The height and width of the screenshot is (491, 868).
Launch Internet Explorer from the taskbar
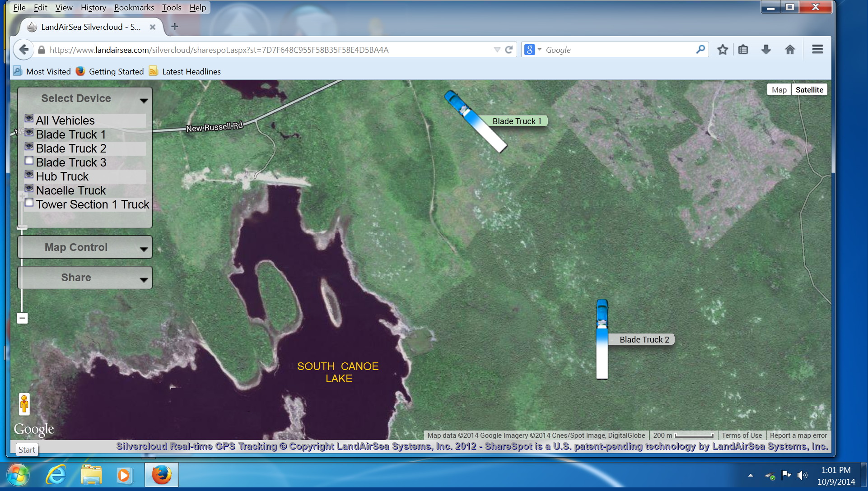coord(56,475)
